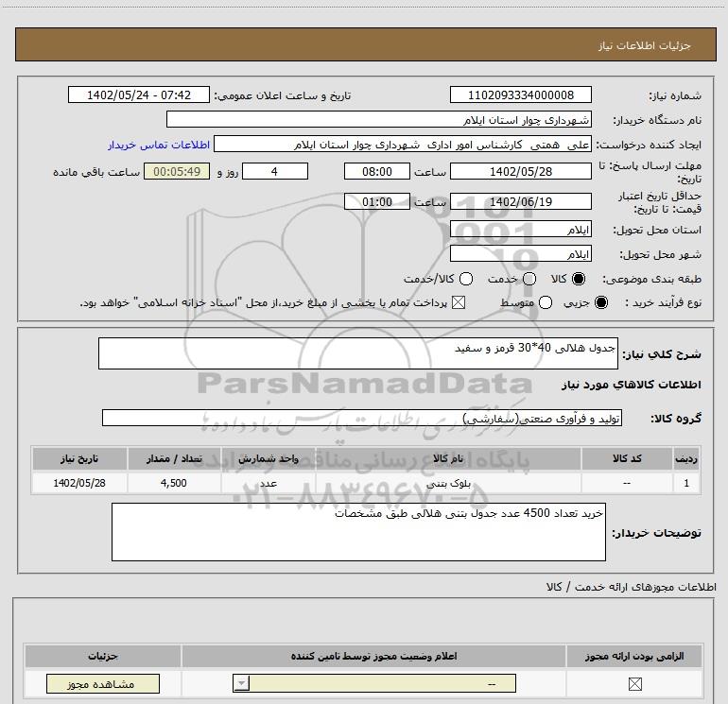728x704 pixels.
Task: Click the remaining time countdown 00:05:49
Action: [177, 171]
